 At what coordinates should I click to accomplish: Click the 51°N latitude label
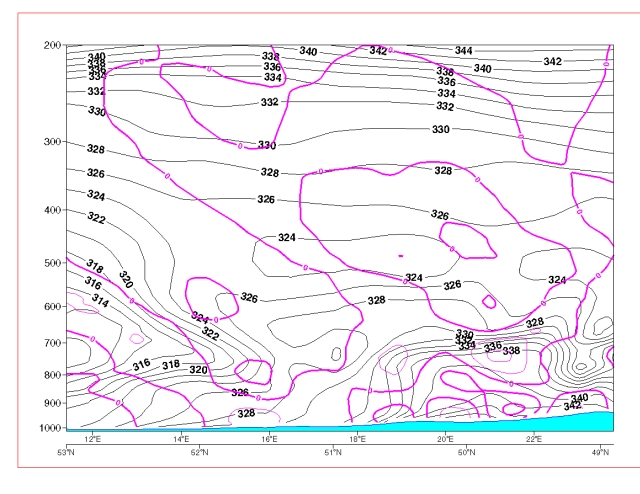tap(332, 452)
